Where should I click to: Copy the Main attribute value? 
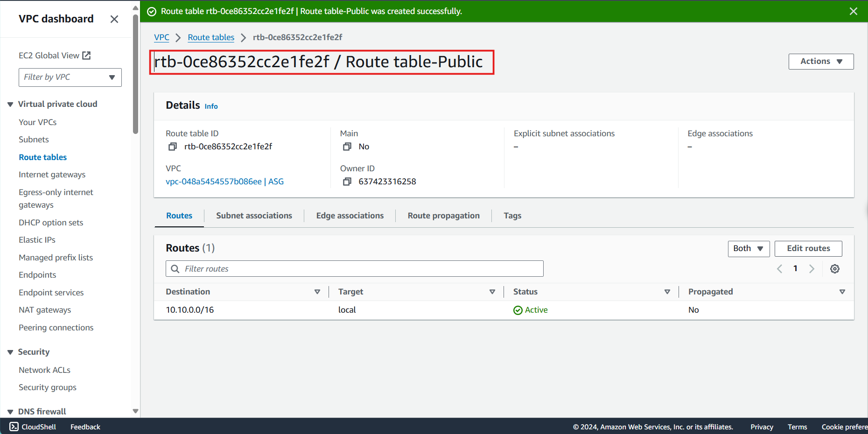tap(347, 146)
